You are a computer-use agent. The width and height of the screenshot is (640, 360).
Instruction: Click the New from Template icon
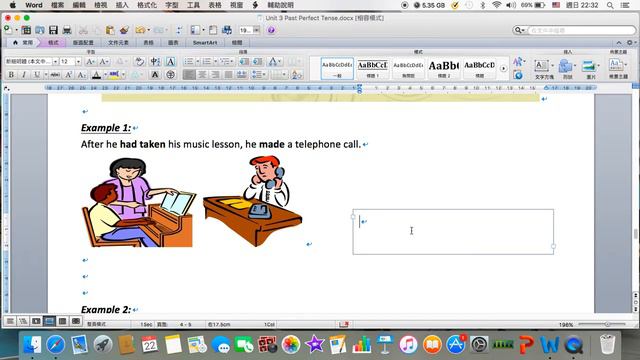[26, 30]
